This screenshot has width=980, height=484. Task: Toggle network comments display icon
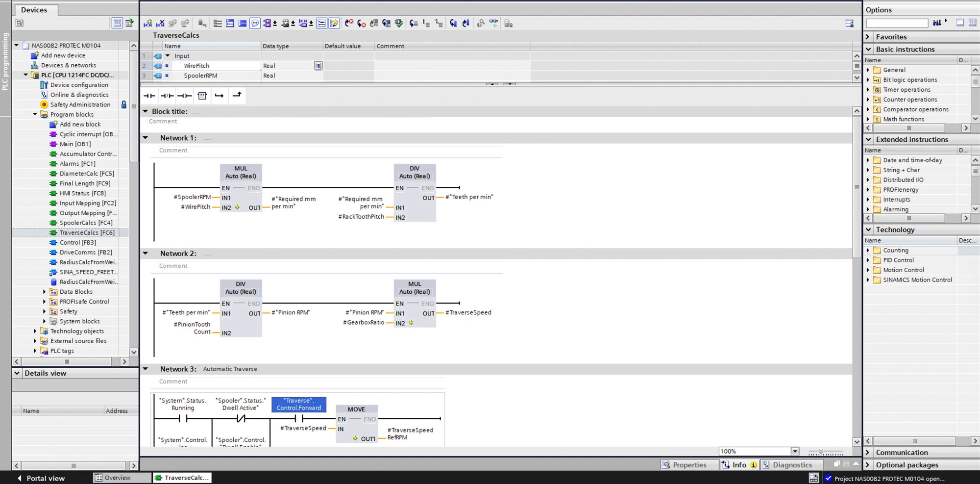pos(321,23)
